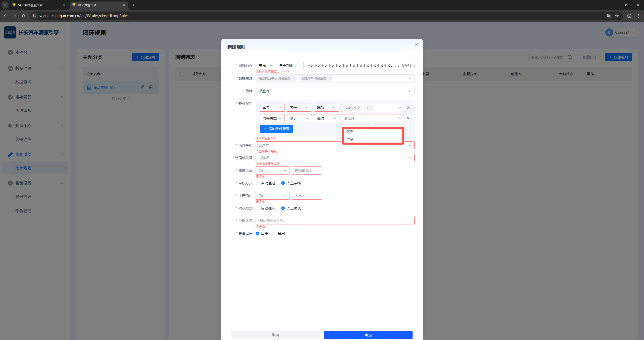The height and width of the screenshot is (340, 644).
Task: Open the 处理优先级 dropdown
Action: point(335,158)
